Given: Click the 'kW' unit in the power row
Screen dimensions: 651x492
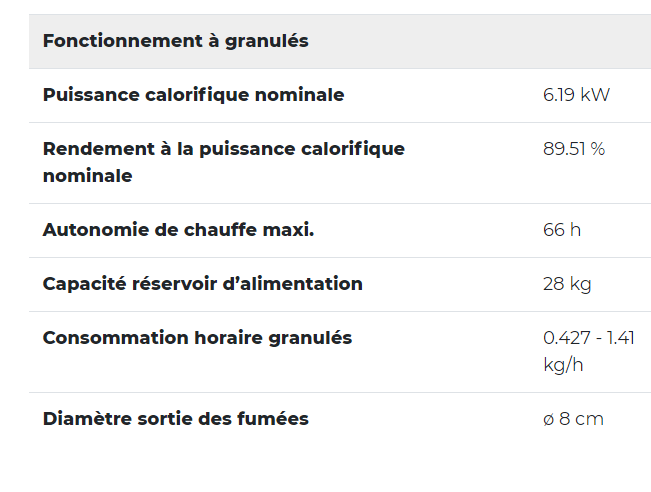Looking at the screenshot, I should pyautogui.click(x=595, y=95).
